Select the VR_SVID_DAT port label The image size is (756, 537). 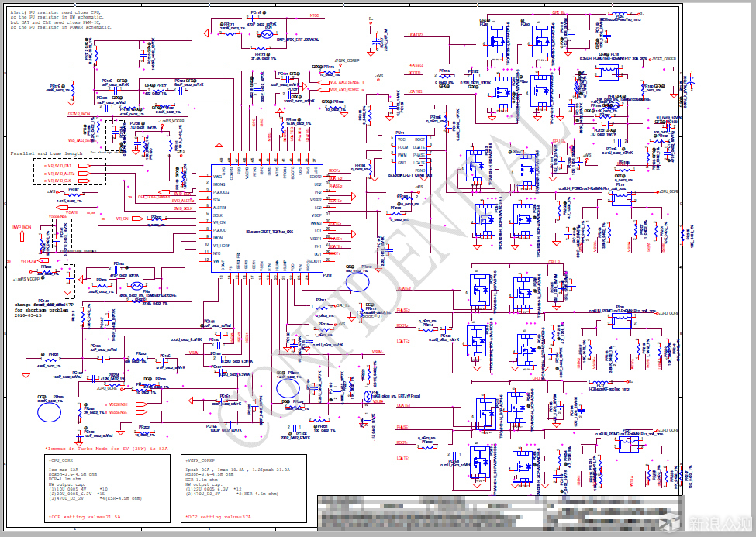coord(59,166)
